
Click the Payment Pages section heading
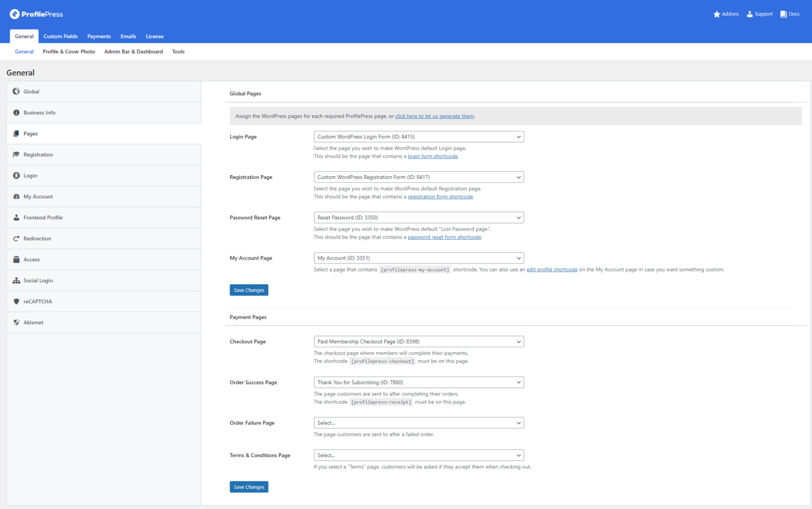click(248, 318)
